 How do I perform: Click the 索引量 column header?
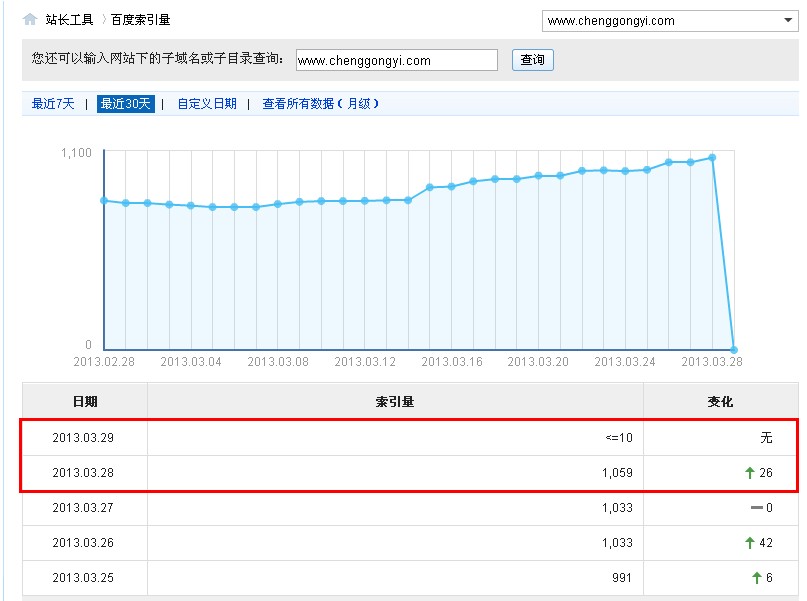tap(395, 401)
